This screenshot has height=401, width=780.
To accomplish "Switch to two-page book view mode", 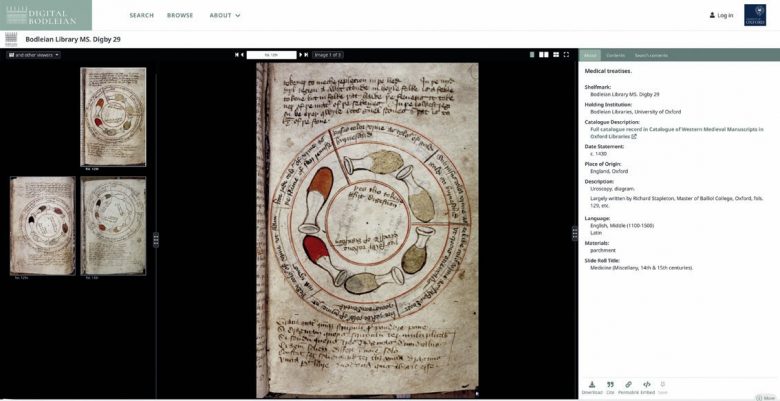I will click(x=542, y=55).
